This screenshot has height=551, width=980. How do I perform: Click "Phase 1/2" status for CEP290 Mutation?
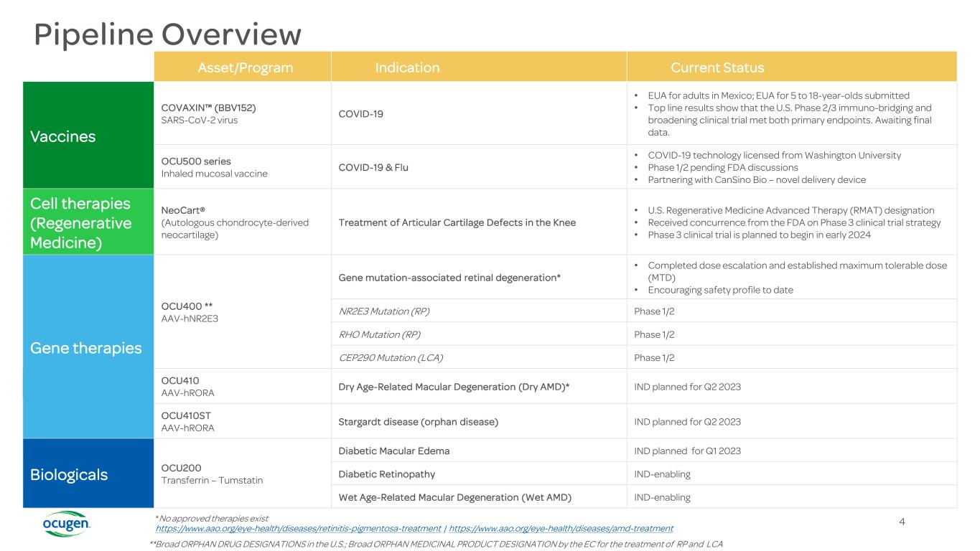click(x=655, y=357)
